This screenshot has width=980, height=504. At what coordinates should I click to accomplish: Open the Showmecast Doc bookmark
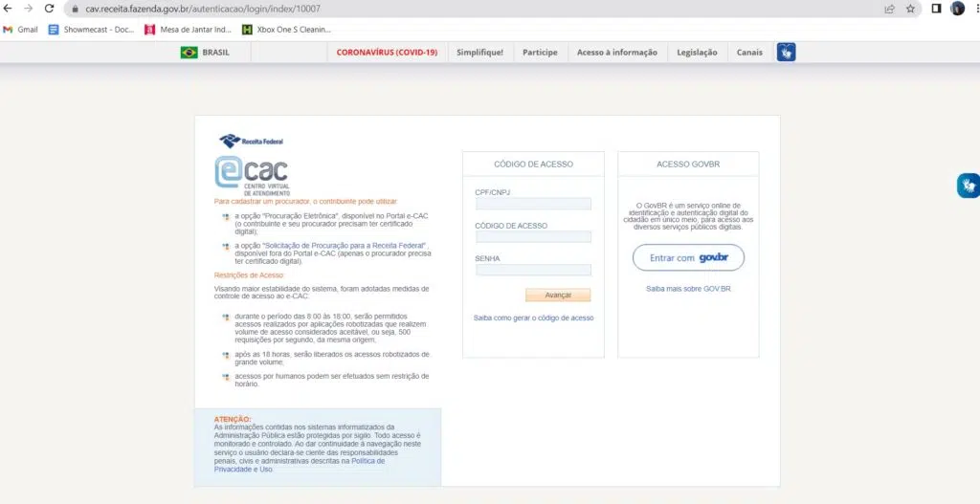coord(91,30)
